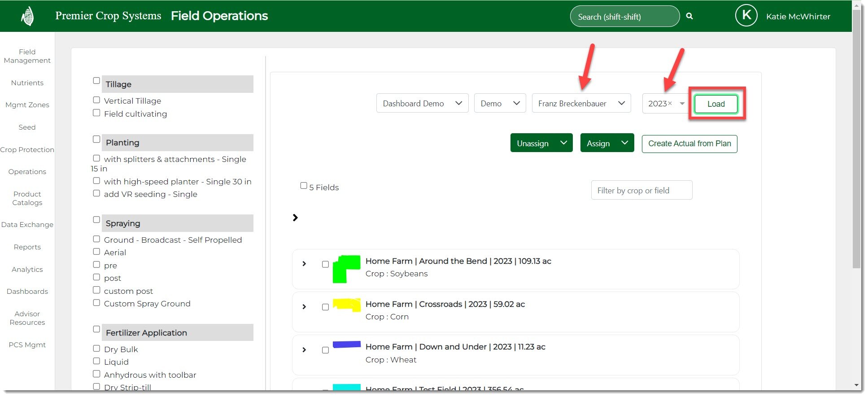Screen dimensions: 868x397
Task: Open Data Exchange sidebar item
Action: (27, 225)
